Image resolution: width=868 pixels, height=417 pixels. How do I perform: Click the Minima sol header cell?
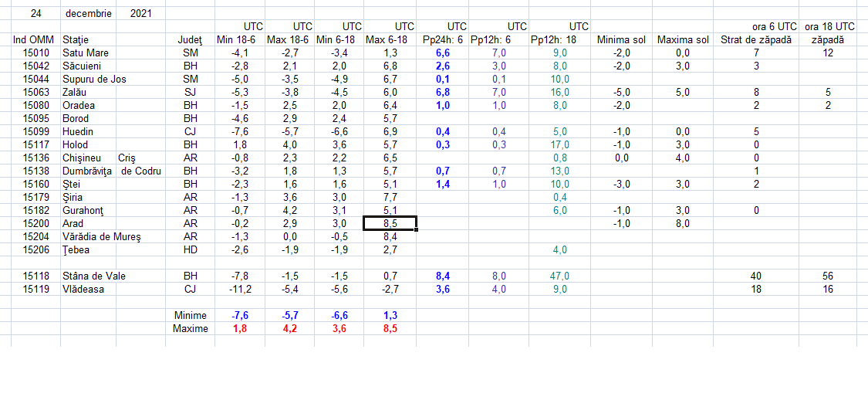(621, 40)
